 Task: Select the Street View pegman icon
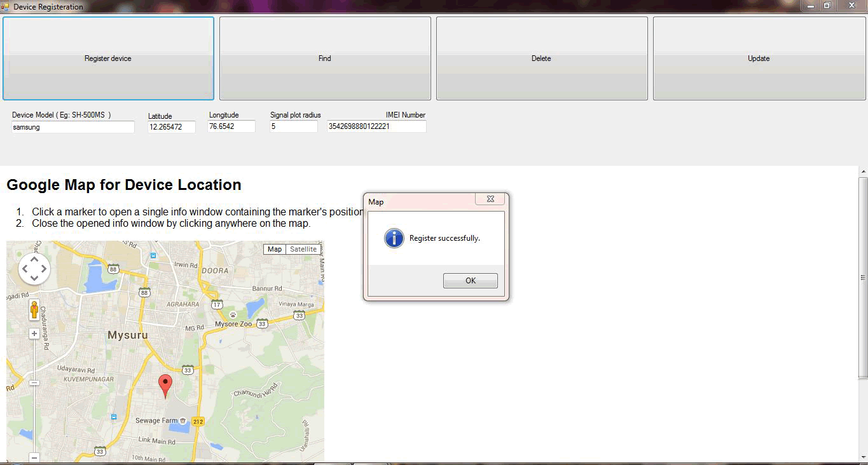pyautogui.click(x=34, y=310)
